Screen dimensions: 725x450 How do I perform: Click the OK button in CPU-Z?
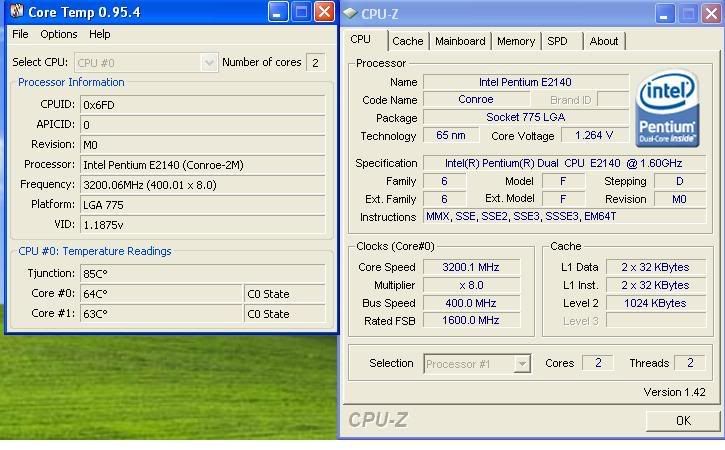(683, 420)
